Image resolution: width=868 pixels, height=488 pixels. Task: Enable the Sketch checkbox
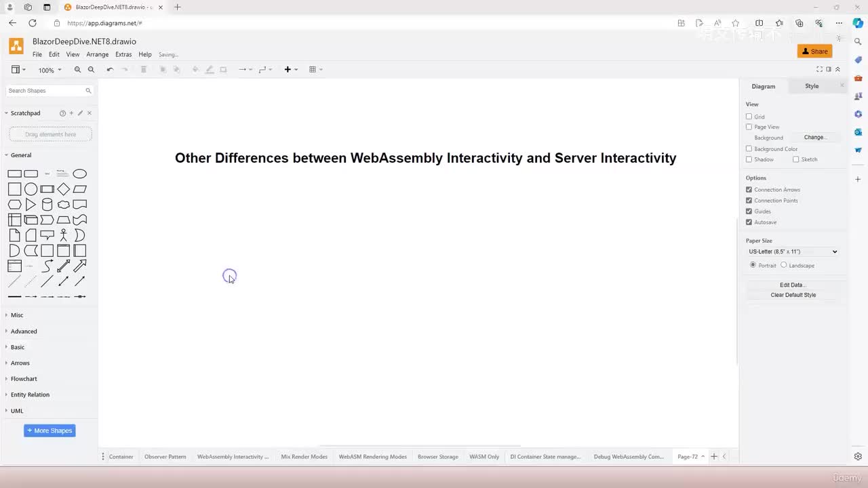coord(795,159)
